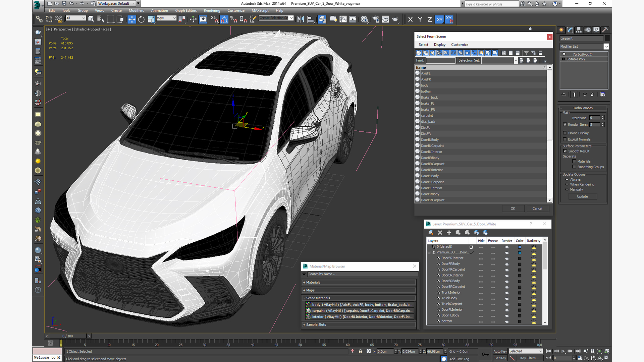This screenshot has height=362, width=644.
Task: Open the Material Editor from toolbar
Action: click(364, 19)
